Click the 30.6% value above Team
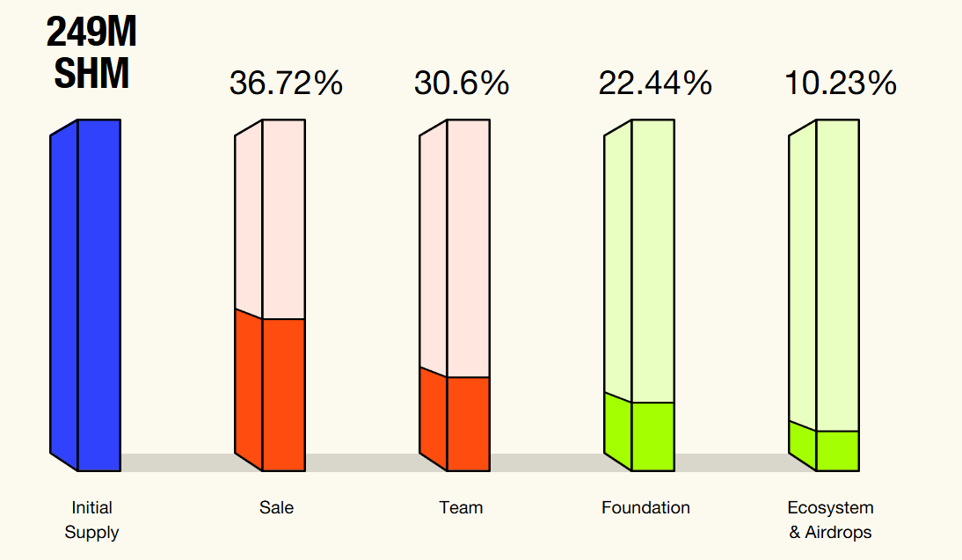 click(x=462, y=84)
